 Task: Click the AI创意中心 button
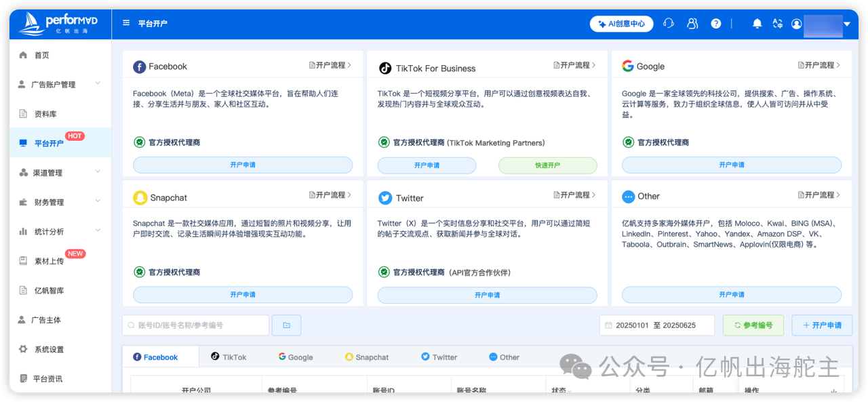[621, 24]
